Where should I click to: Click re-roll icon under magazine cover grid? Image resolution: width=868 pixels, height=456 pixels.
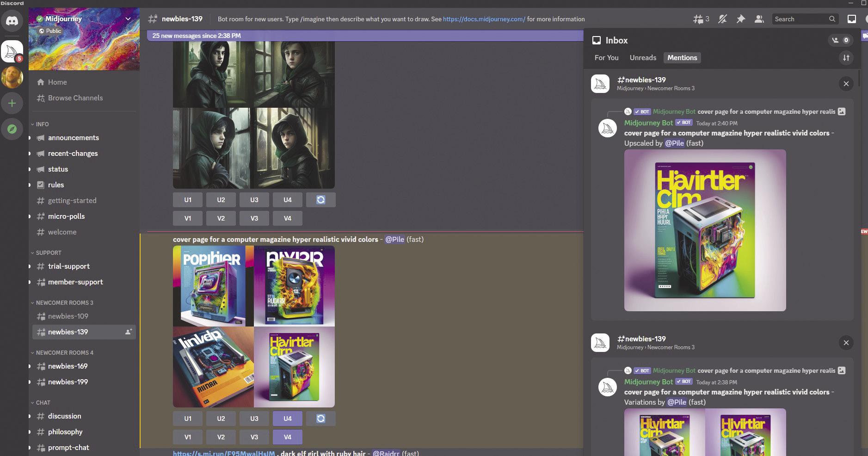320,419
